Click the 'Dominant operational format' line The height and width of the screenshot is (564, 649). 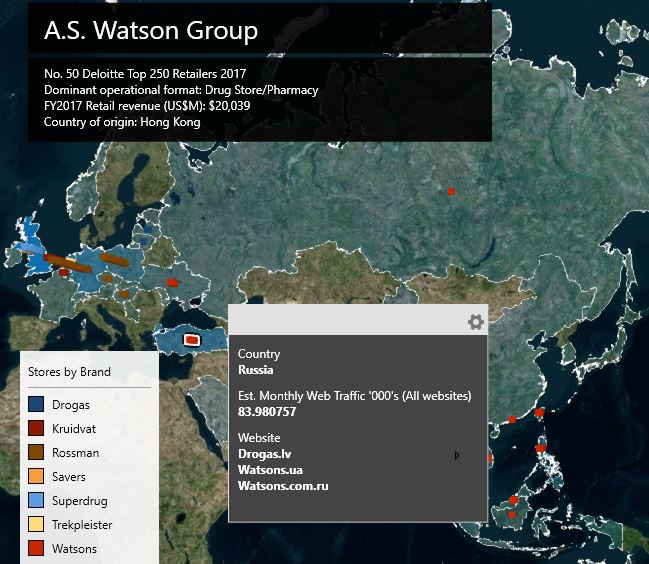181,90
